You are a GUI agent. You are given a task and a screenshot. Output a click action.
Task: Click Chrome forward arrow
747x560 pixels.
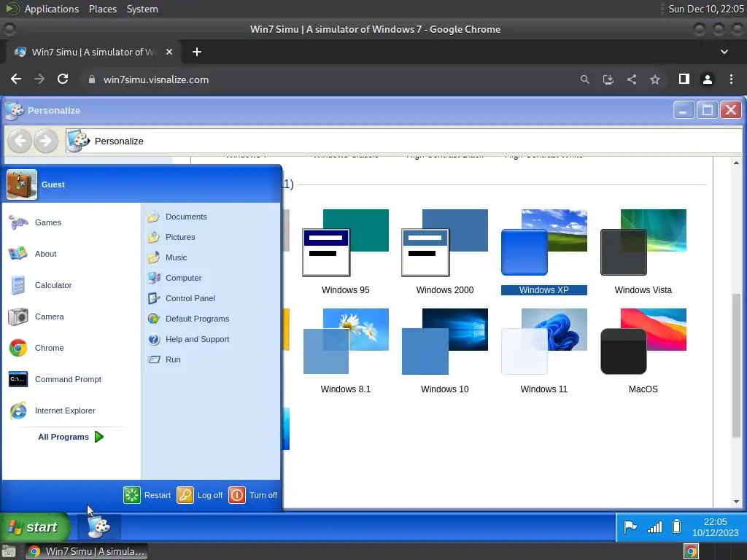tap(39, 79)
